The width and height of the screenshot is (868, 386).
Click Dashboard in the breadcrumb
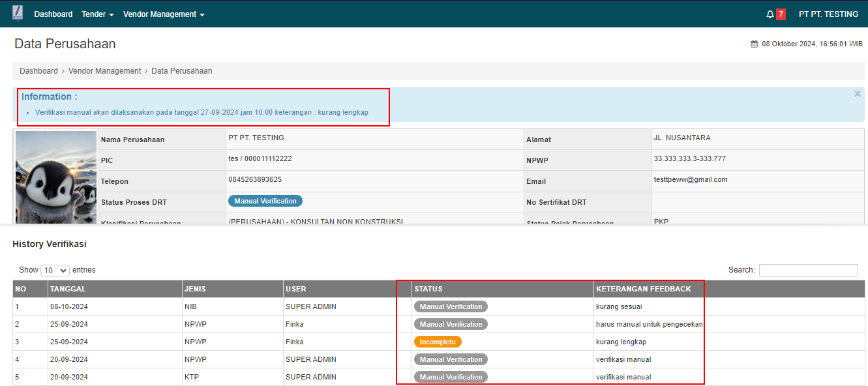pyautogui.click(x=38, y=71)
